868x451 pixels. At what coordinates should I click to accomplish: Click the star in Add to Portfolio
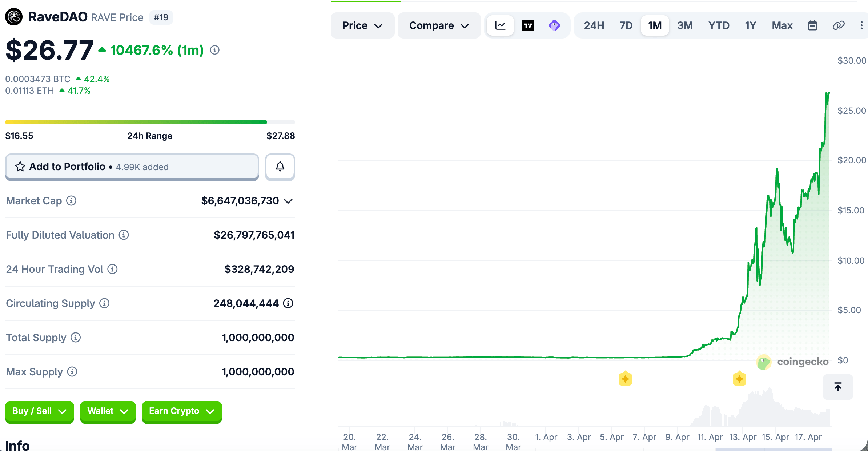click(20, 167)
